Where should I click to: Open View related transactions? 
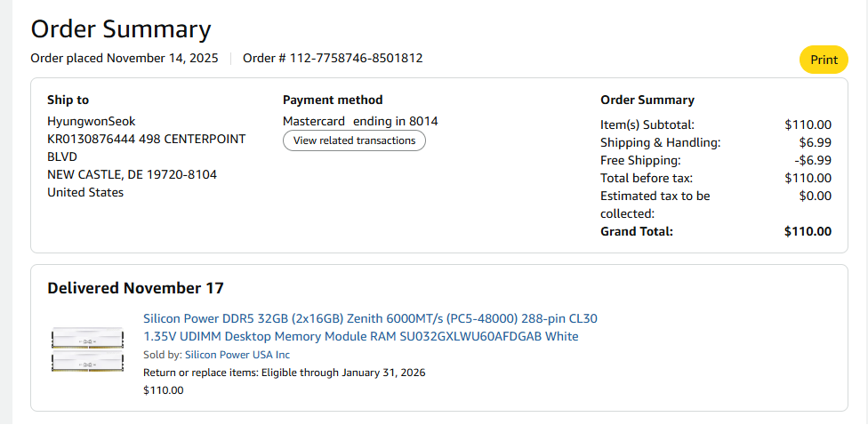(354, 140)
